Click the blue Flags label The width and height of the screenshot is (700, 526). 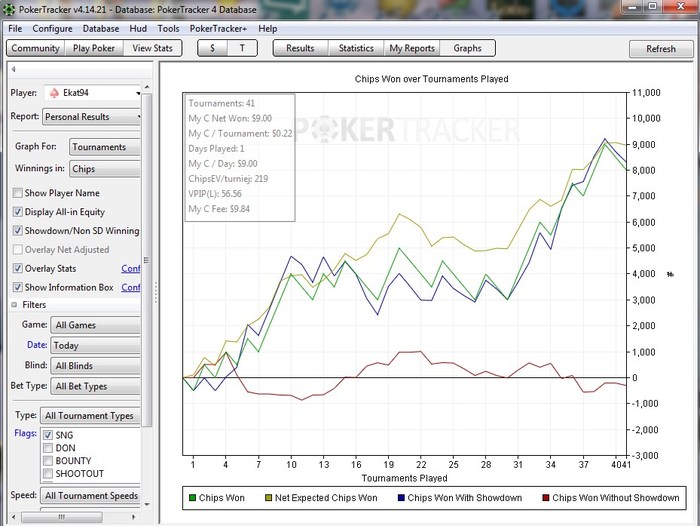click(x=25, y=433)
